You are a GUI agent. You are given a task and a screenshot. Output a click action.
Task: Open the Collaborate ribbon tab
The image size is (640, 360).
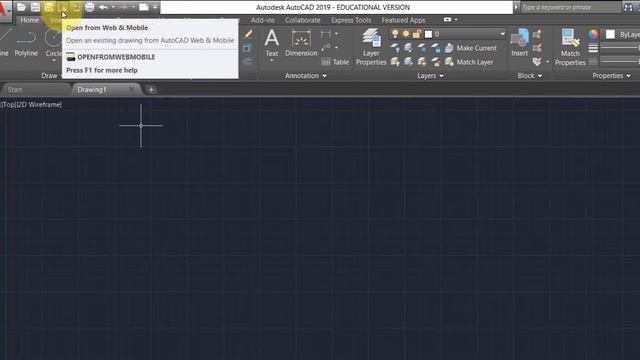[x=302, y=20]
